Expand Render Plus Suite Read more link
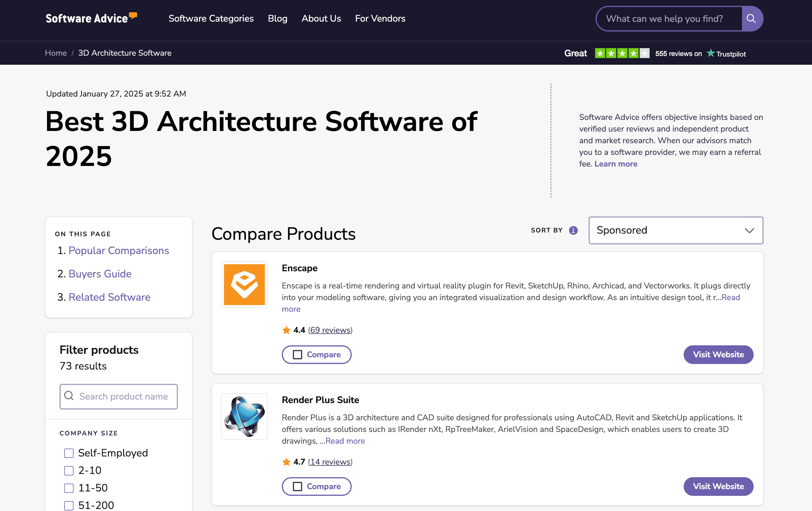The image size is (812, 511). click(345, 441)
